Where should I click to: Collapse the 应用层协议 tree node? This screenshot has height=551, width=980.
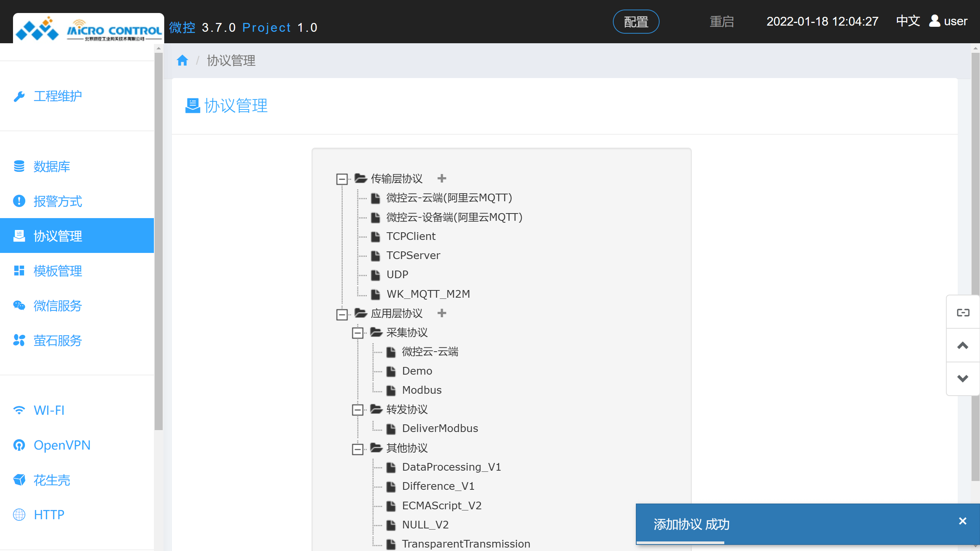coord(341,314)
